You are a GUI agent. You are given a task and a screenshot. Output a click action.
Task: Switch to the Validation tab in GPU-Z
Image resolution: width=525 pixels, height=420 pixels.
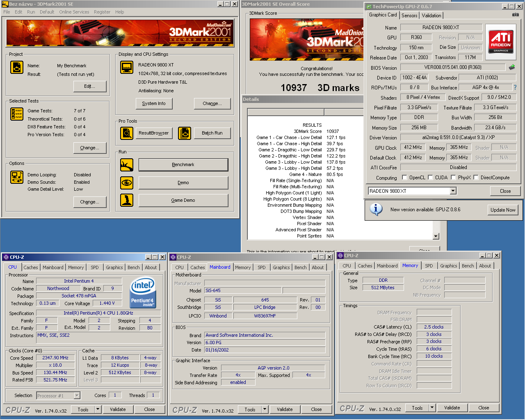pos(431,16)
